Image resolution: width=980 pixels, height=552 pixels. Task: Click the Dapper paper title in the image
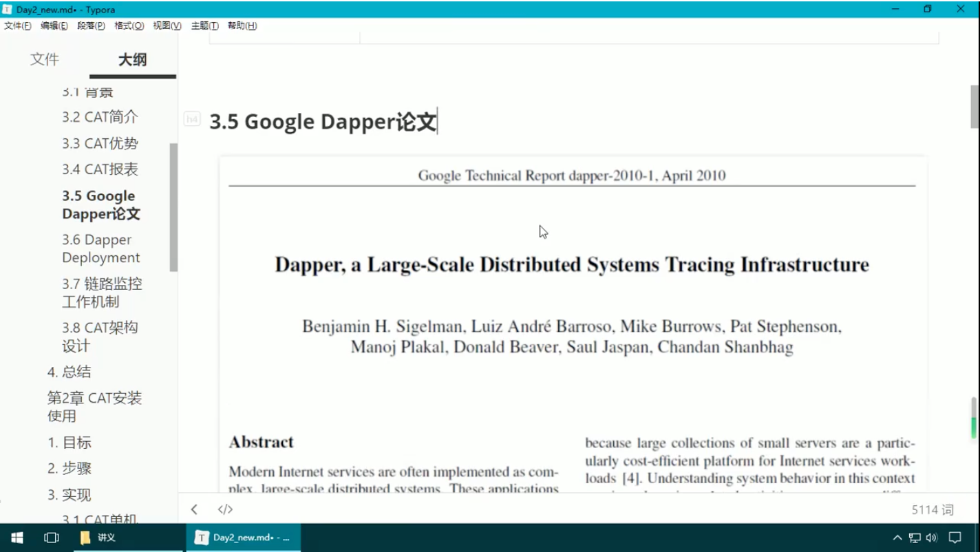572,265
